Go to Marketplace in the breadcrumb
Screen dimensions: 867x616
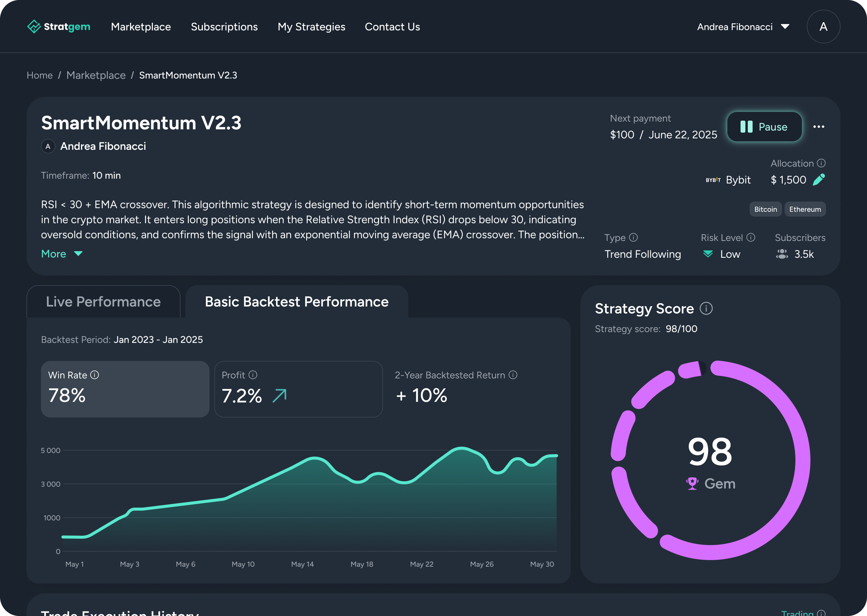click(96, 75)
